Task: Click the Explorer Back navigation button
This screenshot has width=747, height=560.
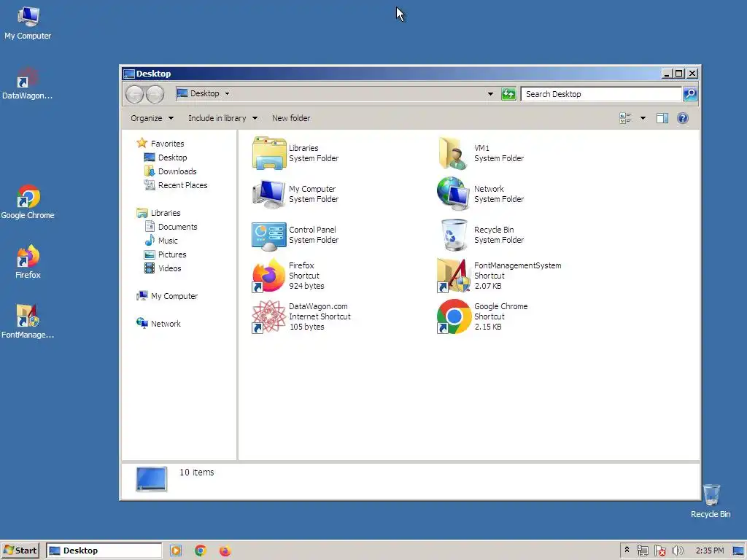Action: (134, 94)
